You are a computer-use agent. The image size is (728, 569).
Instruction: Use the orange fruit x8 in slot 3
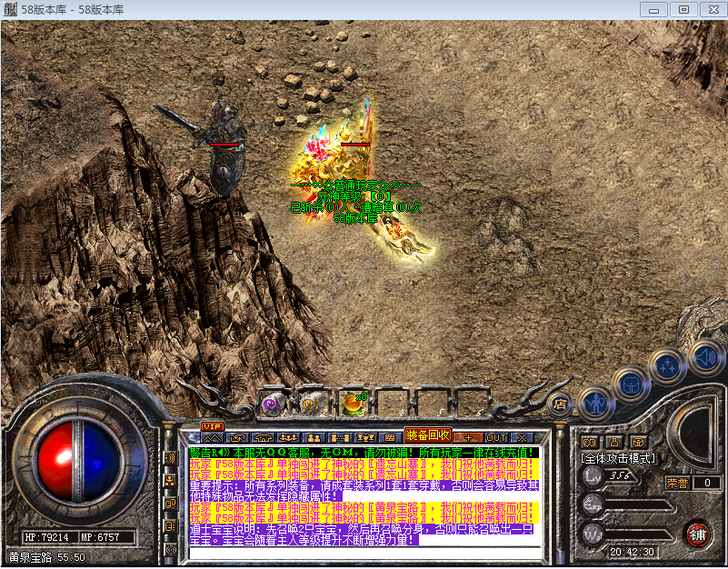pos(353,404)
